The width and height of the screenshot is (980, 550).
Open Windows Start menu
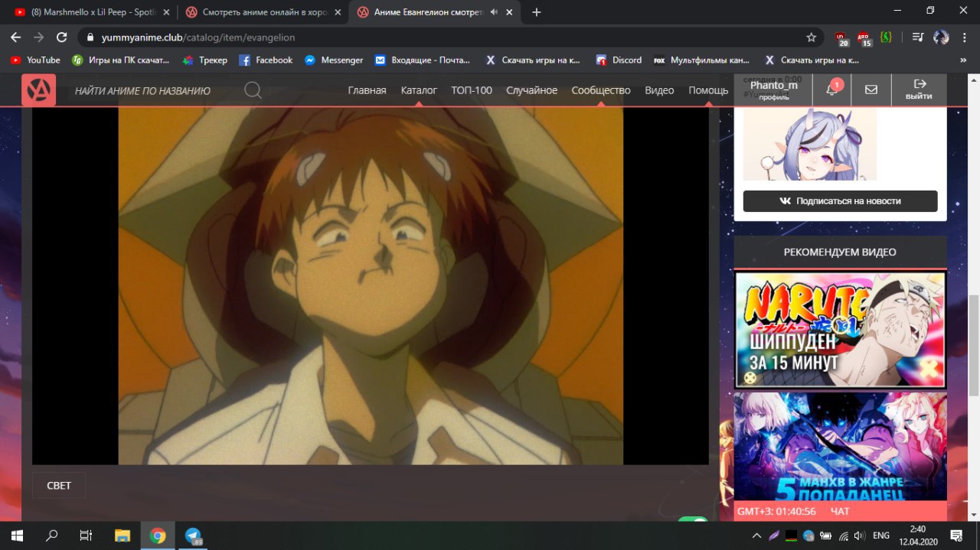(x=17, y=535)
